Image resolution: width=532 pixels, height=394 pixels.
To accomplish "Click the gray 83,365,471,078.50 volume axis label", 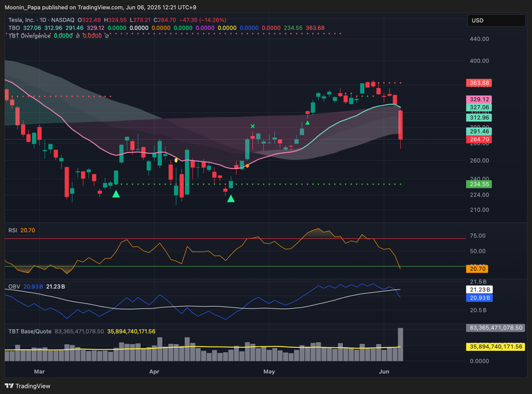I will point(496,328).
